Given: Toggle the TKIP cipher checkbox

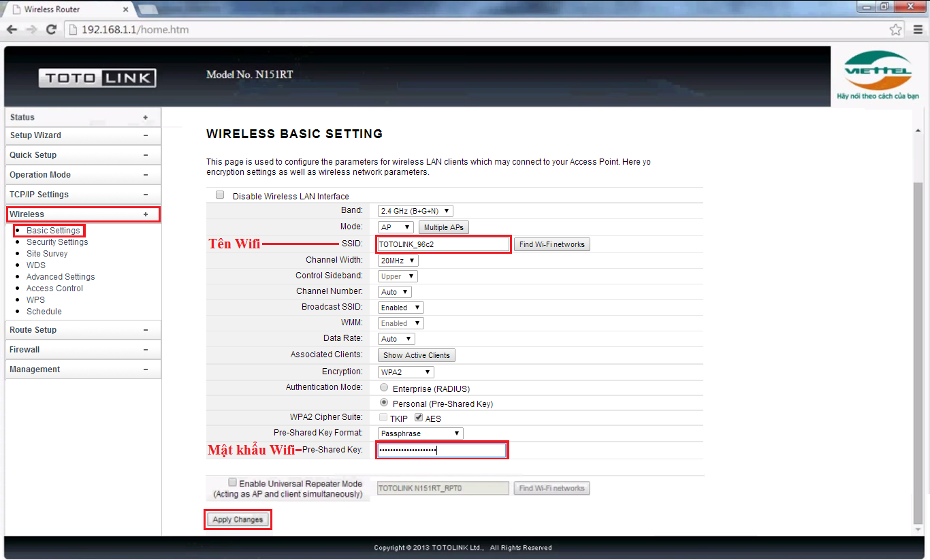Looking at the screenshot, I should pyautogui.click(x=384, y=418).
